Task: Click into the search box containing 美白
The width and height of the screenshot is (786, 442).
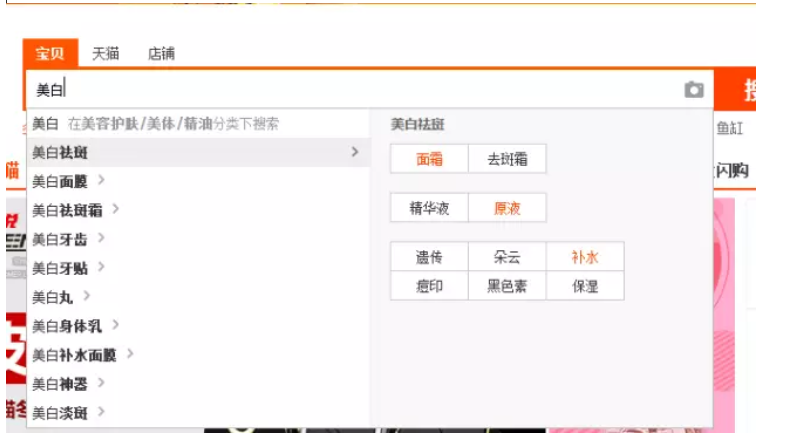Action: point(350,90)
